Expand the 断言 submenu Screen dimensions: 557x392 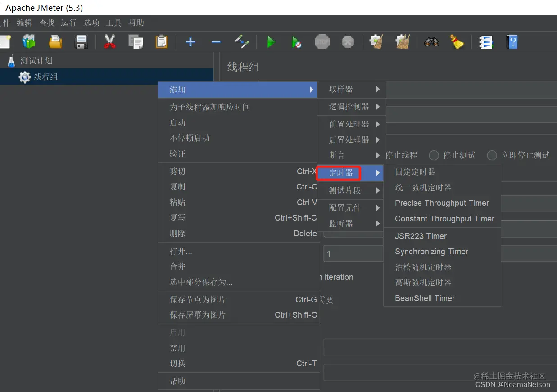[352, 155]
